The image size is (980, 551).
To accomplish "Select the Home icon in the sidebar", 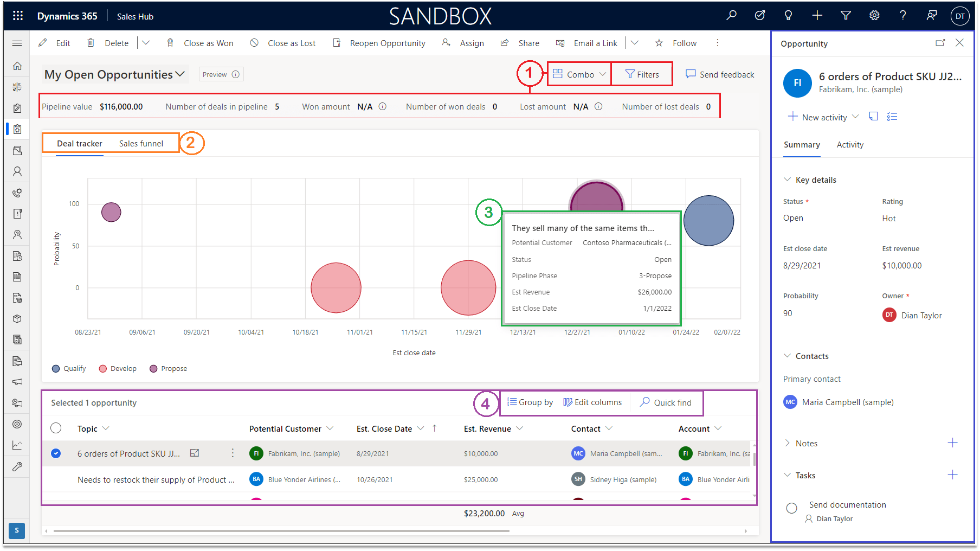I will point(17,66).
